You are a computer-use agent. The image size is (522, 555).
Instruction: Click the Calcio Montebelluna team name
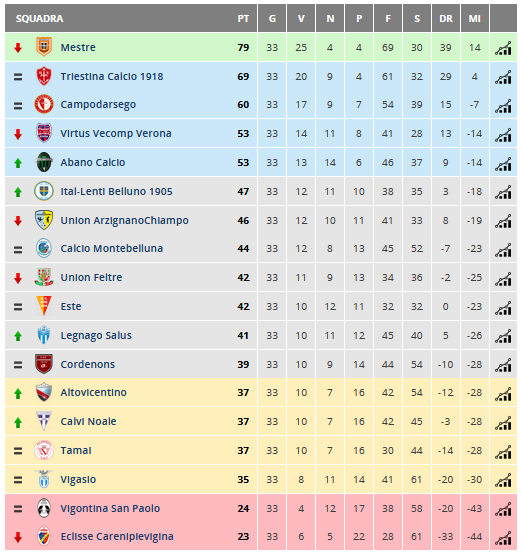112,248
